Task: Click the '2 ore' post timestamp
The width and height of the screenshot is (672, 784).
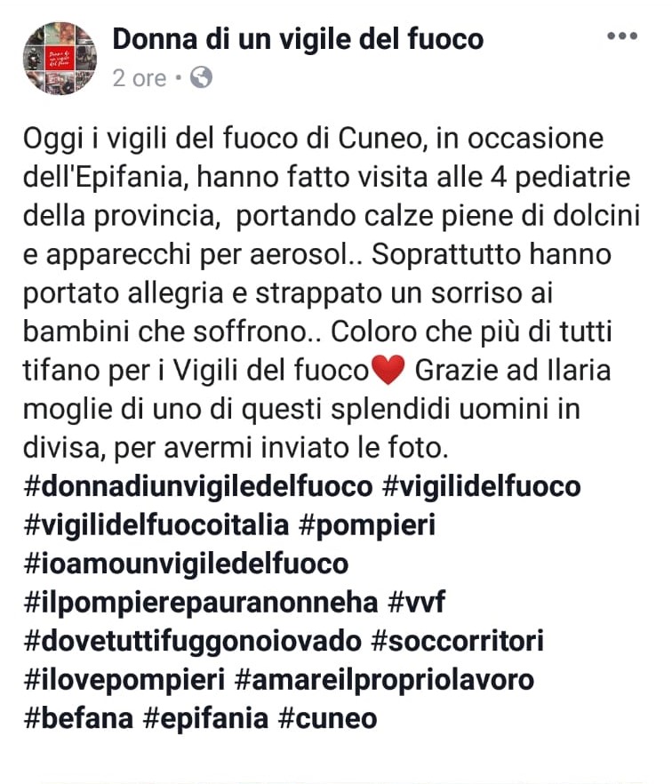Action: [139, 78]
